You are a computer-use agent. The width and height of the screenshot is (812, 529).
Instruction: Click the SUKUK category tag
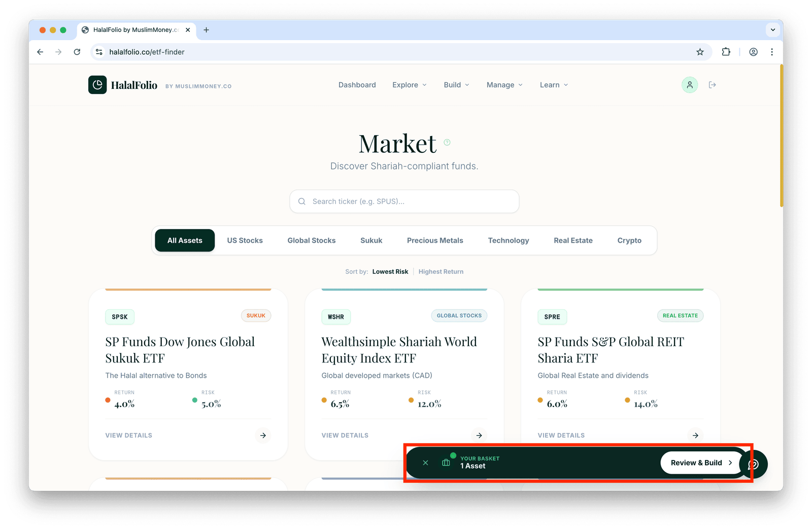point(256,316)
